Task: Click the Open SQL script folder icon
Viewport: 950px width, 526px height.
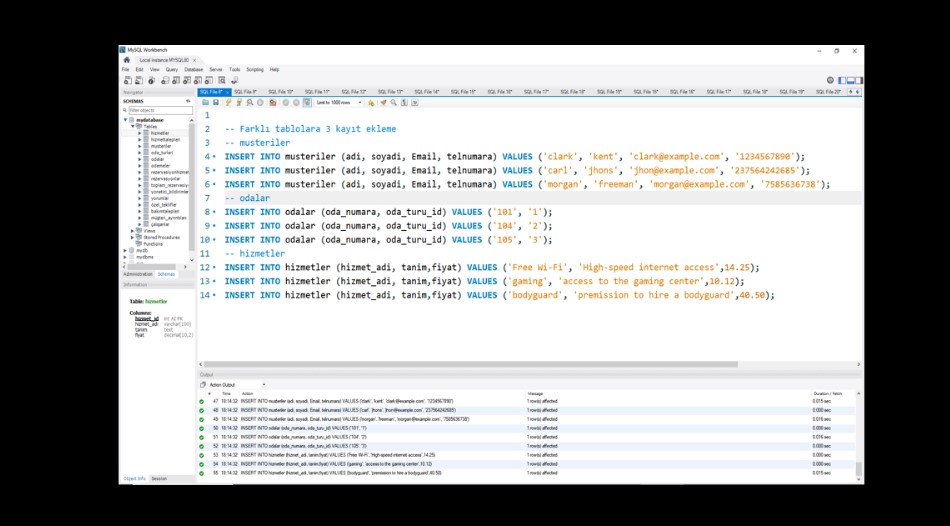Action: (x=206, y=102)
